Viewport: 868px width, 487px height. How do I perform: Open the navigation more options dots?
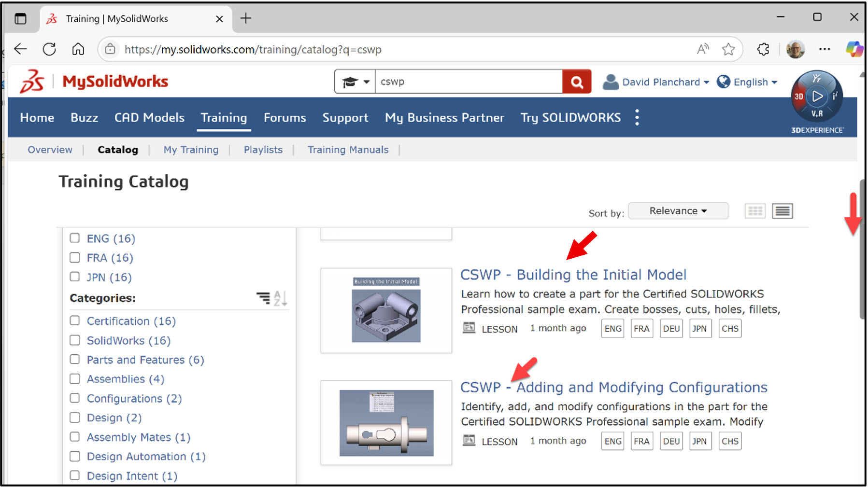637,117
